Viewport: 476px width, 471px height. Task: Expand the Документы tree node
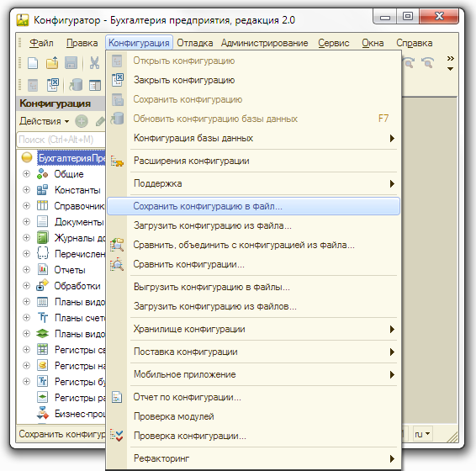click(26, 222)
